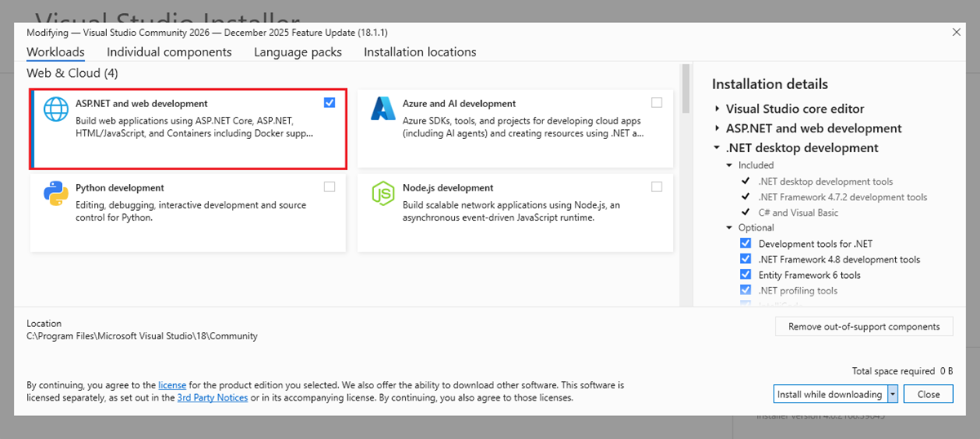Close the Modifying dialog with X

point(956,32)
